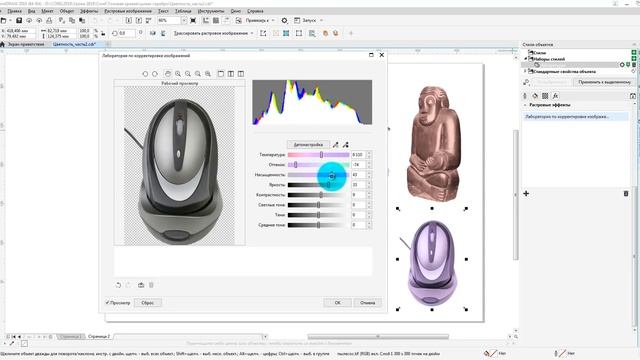Screen dimensions: 640x360
Task: Open the Правка menu
Action: click(x=14, y=11)
